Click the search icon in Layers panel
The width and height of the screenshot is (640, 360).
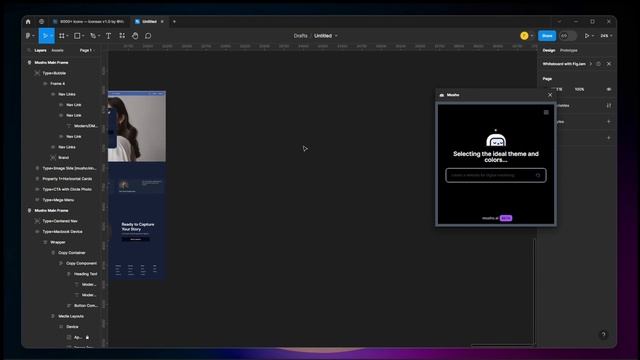[29, 50]
